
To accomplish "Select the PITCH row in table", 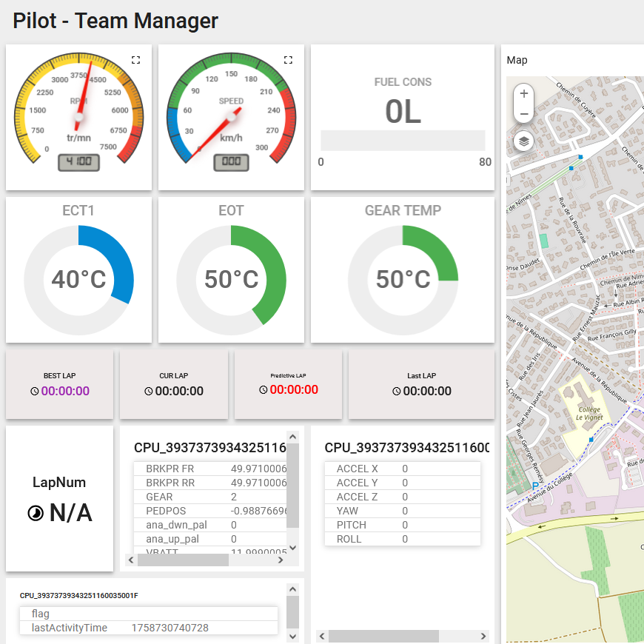I will pyautogui.click(x=403, y=525).
